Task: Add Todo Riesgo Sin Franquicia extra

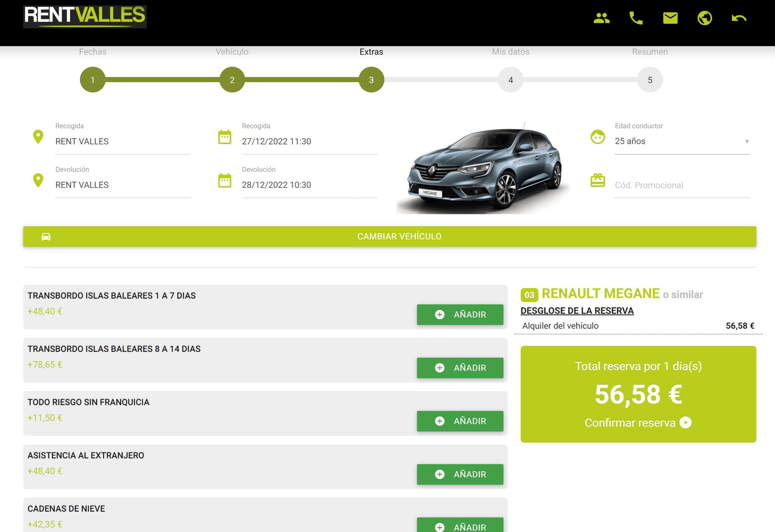Action: pos(460,421)
